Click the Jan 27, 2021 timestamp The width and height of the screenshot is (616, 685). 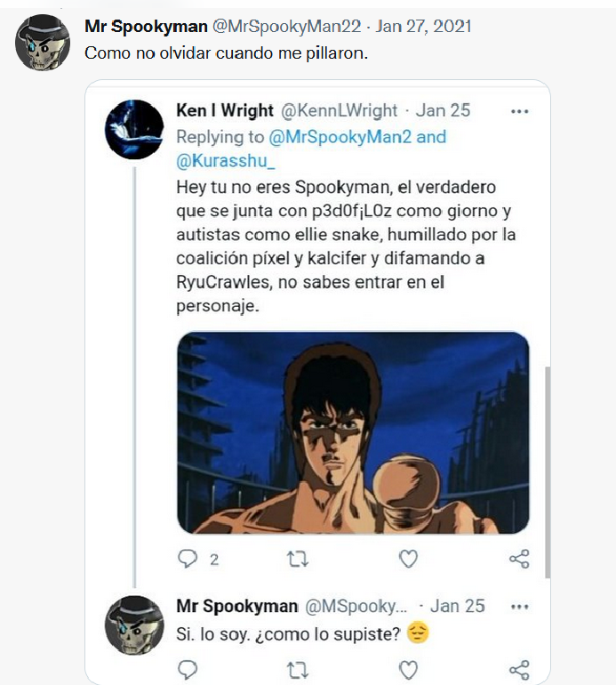pos(423,26)
